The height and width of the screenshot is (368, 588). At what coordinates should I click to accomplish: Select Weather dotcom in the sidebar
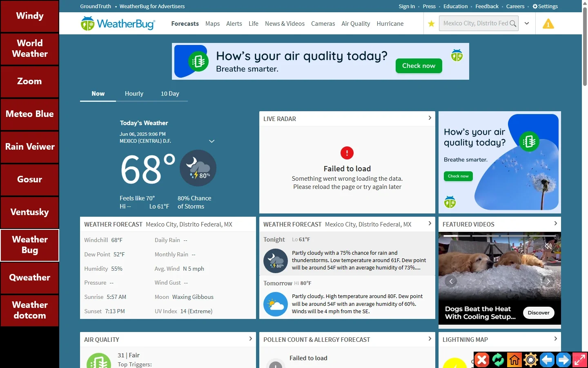tap(30, 310)
